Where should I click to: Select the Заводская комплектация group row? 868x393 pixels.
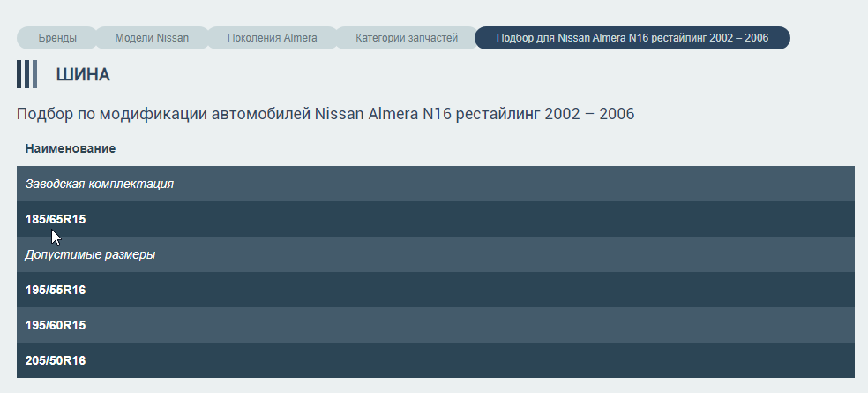tap(99, 184)
